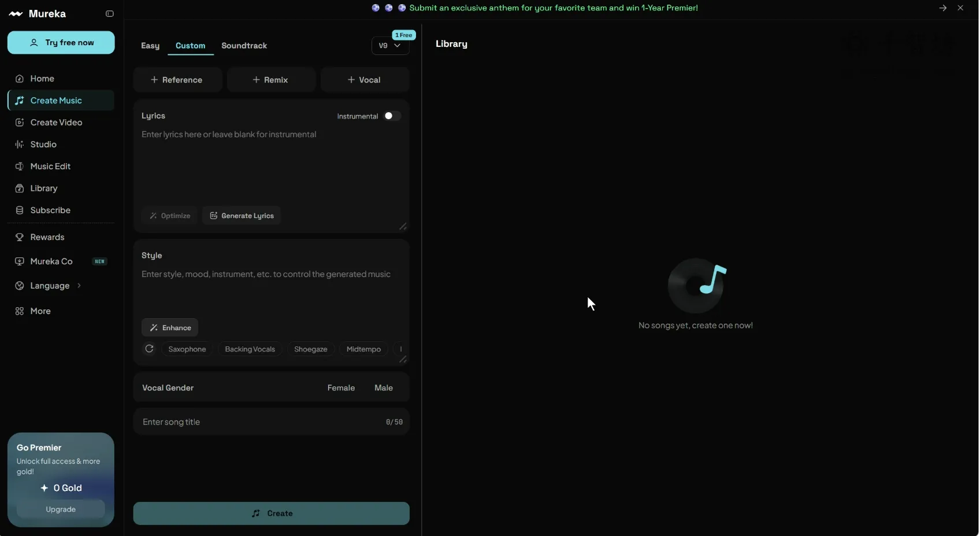The image size is (980, 536).
Task: Select Male vocal gender
Action: pos(384,388)
